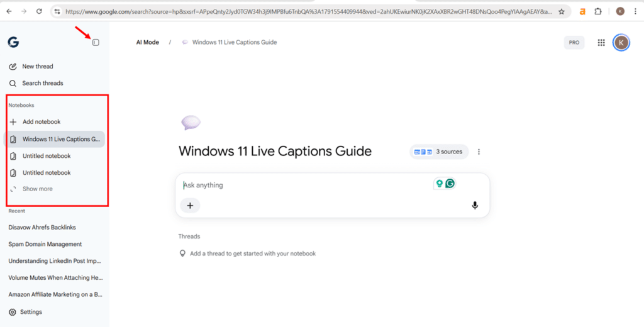Reload the page
Viewport: 644px width, 327px height.
pos(39,11)
